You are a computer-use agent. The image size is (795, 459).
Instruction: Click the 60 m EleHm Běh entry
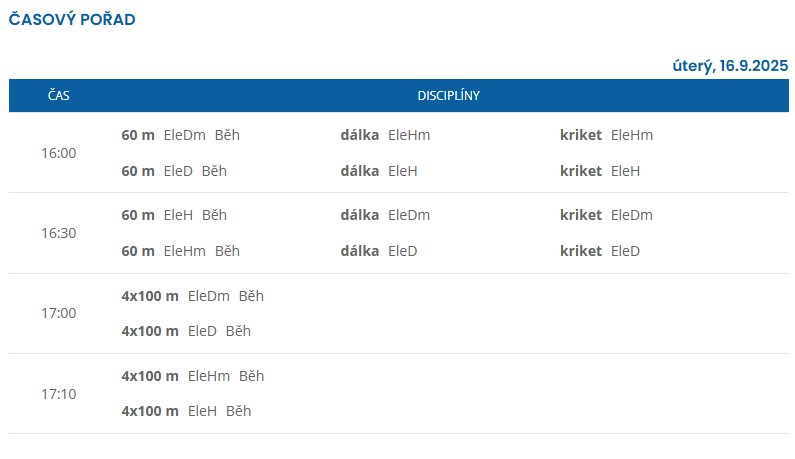coord(180,251)
